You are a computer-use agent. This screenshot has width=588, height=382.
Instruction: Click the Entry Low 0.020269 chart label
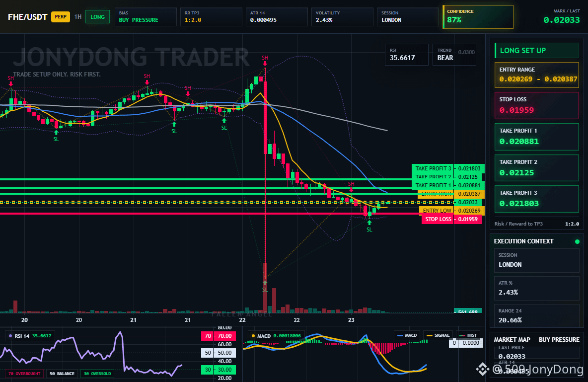(452, 211)
